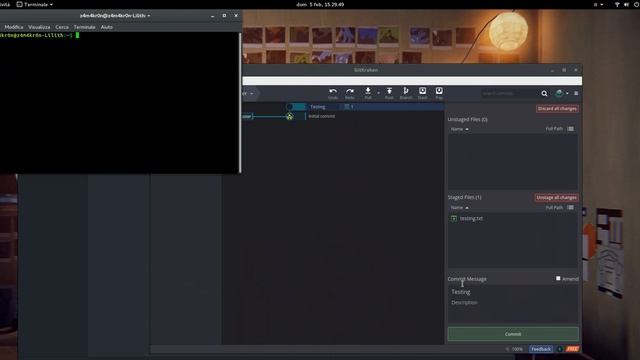The height and width of the screenshot is (360, 640).
Task: Click the Push icon in GitKraken toolbar
Action: (389, 91)
